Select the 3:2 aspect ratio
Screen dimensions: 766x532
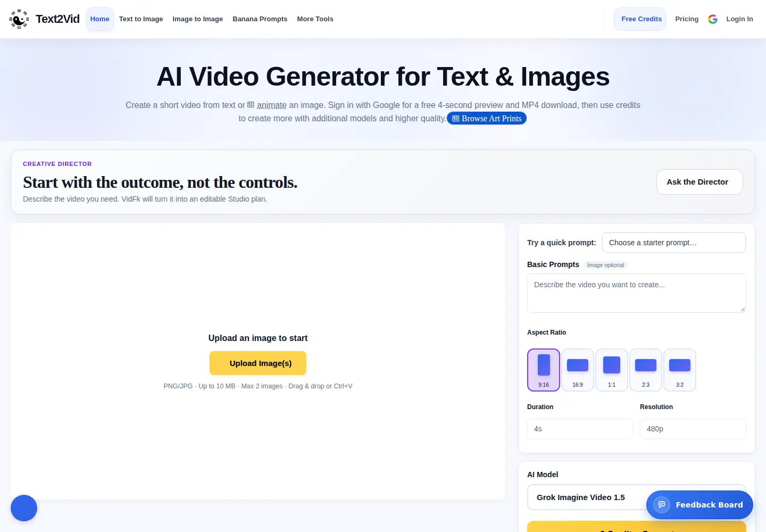(680, 370)
